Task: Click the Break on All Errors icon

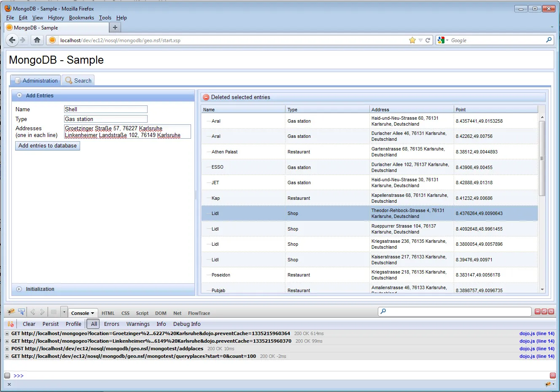Action: [x=11, y=324]
